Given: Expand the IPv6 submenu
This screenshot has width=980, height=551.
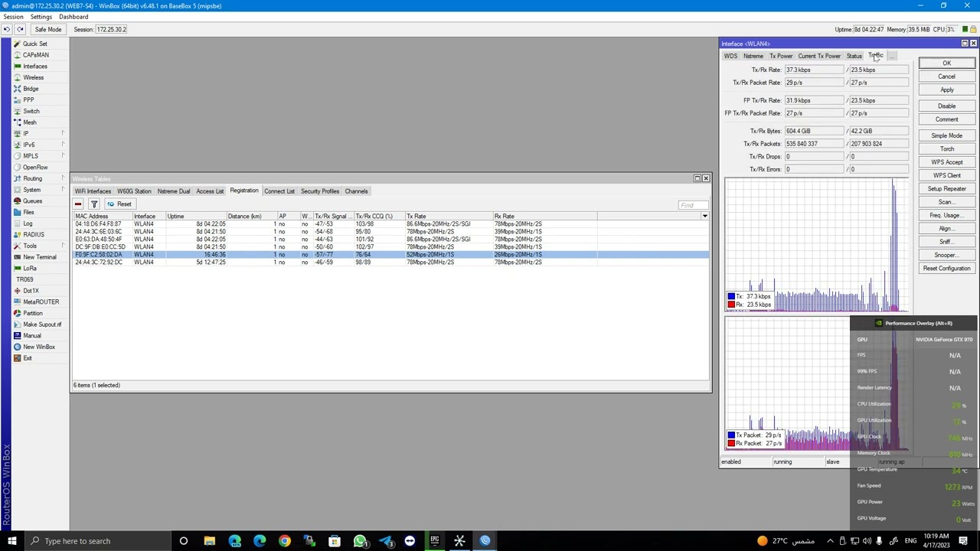Looking at the screenshot, I should [x=63, y=145].
